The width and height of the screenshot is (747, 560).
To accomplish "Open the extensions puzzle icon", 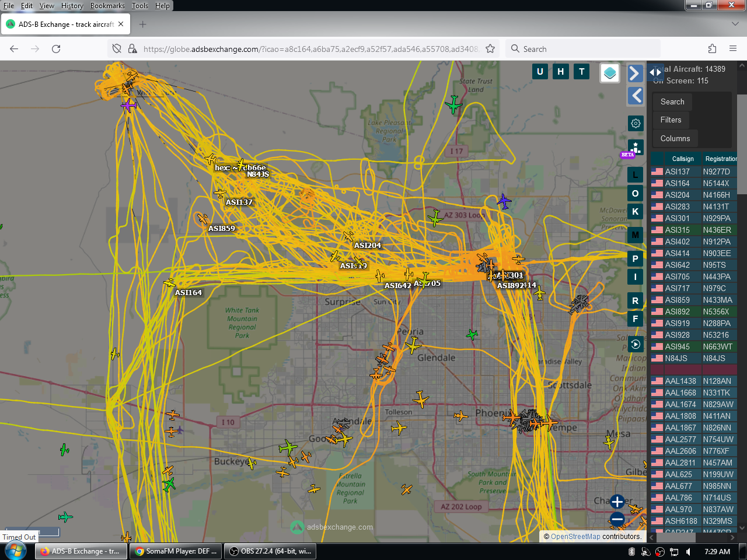I will (712, 49).
